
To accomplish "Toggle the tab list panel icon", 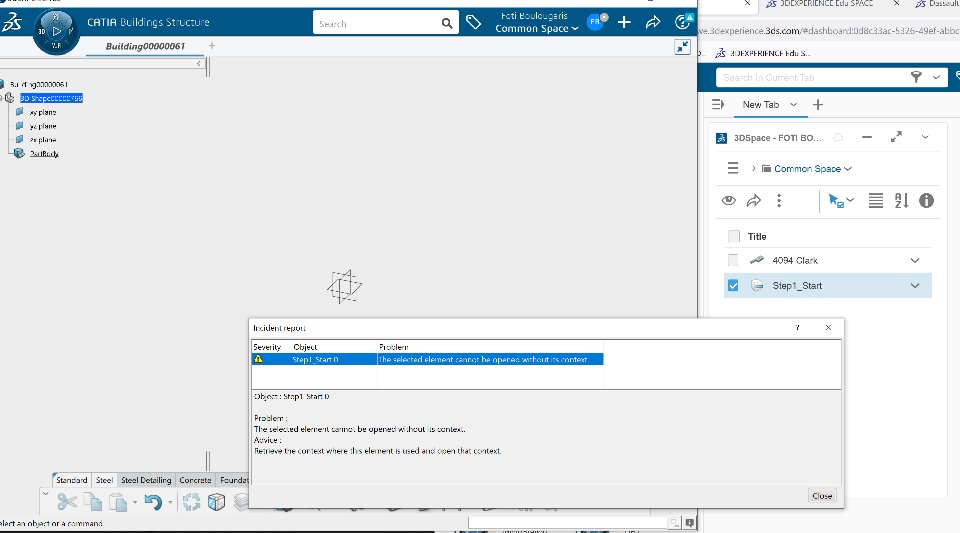I will 718,105.
